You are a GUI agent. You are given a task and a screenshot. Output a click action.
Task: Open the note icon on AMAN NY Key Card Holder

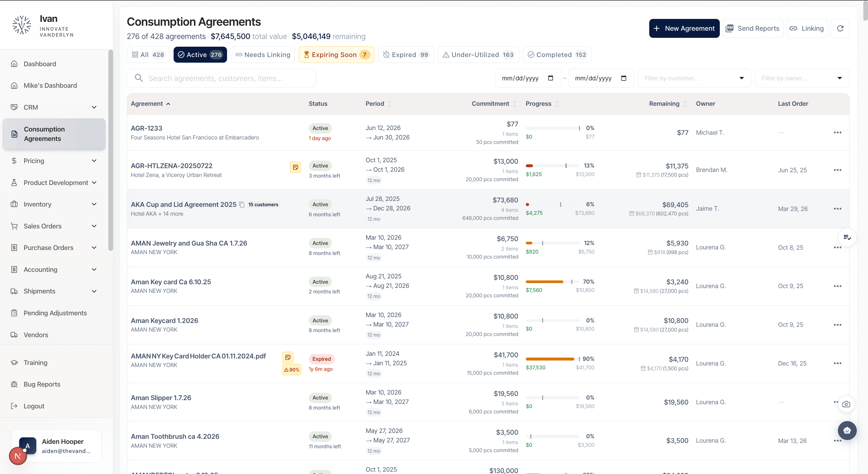(x=288, y=357)
